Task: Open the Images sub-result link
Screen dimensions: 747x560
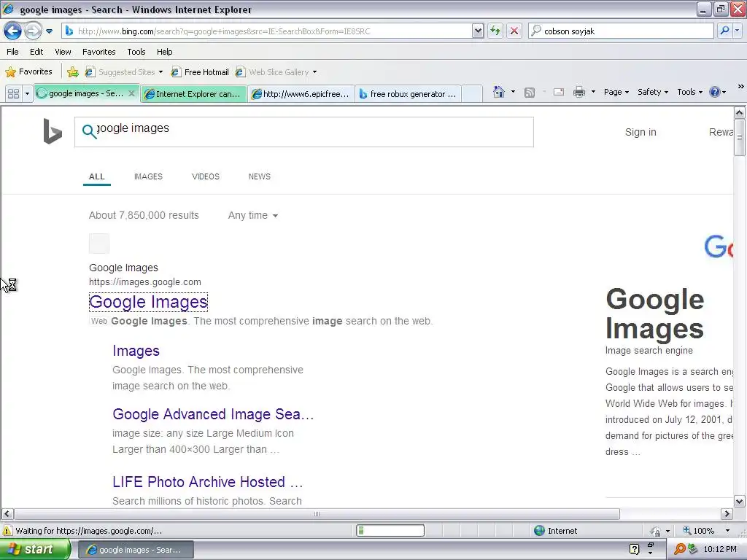Action: (136, 351)
